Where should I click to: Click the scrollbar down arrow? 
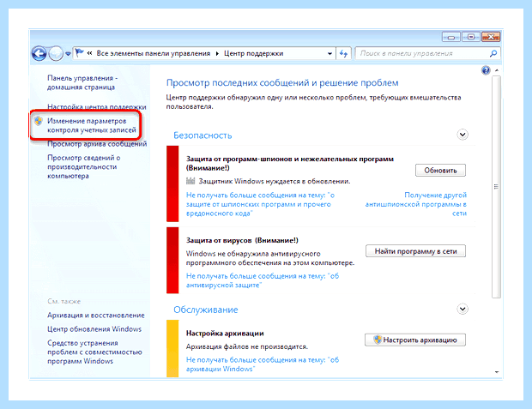(x=496, y=372)
